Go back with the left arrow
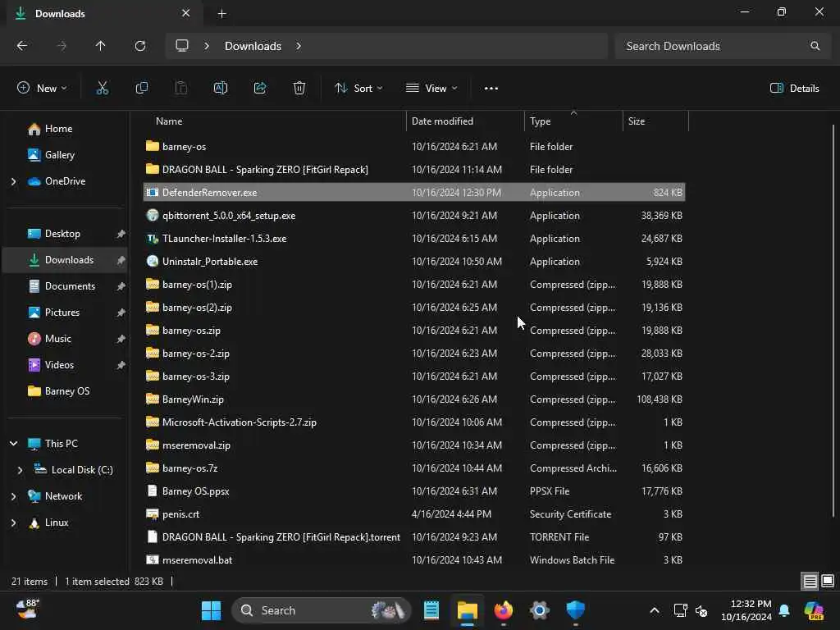840x630 pixels. pyautogui.click(x=22, y=46)
